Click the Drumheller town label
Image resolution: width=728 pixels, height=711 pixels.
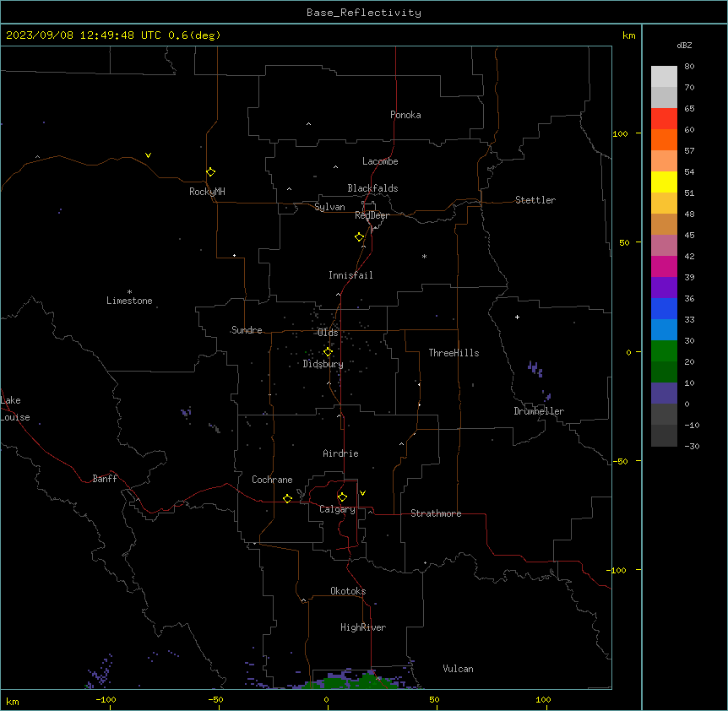pos(539,411)
